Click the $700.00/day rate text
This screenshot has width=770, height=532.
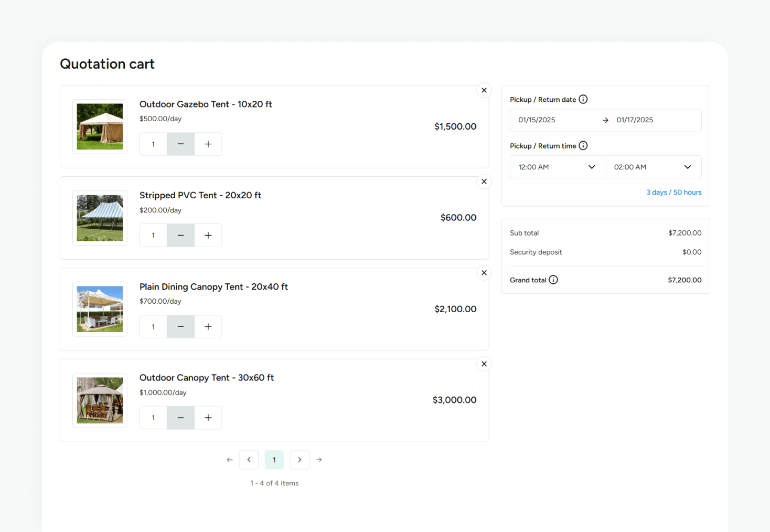click(161, 302)
